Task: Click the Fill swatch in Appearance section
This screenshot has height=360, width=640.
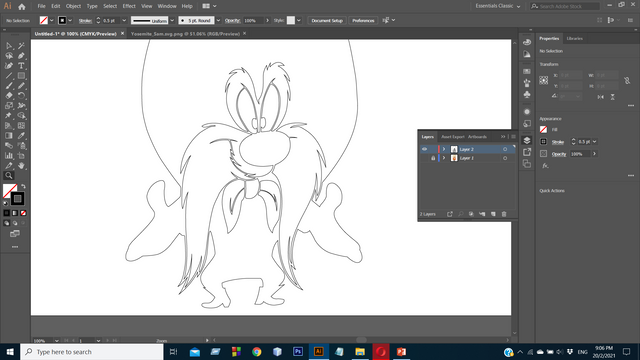Action: (x=543, y=129)
